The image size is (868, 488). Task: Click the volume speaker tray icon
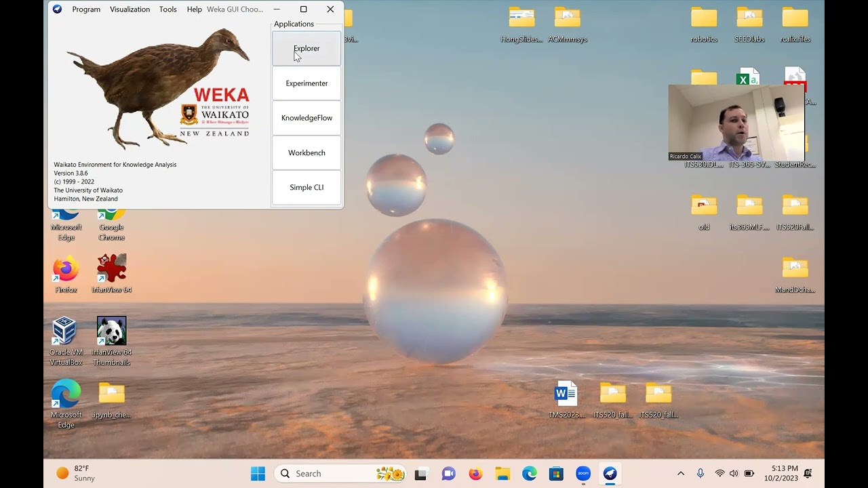[734, 474]
